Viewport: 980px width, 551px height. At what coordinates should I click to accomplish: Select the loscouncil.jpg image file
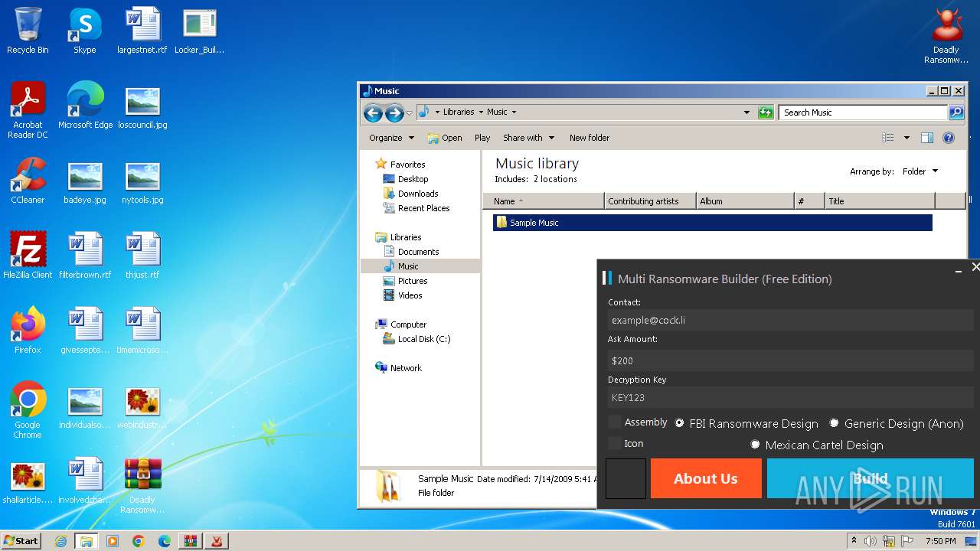(142, 106)
